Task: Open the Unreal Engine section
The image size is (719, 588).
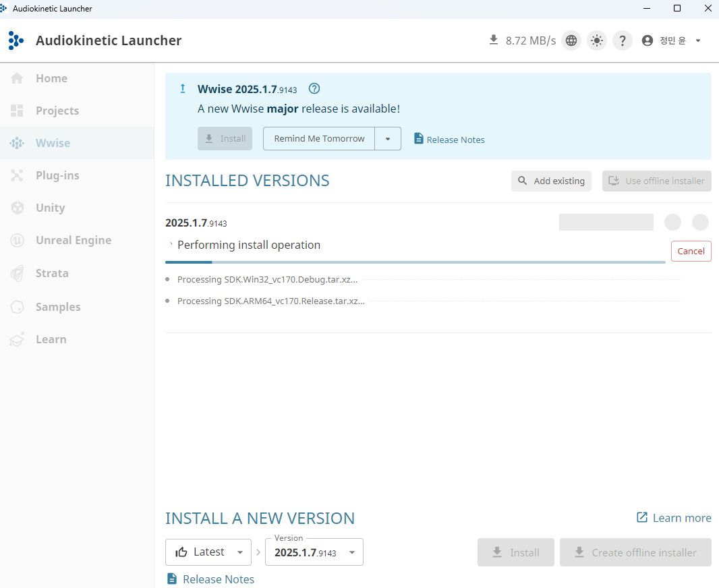Action: (x=77, y=240)
